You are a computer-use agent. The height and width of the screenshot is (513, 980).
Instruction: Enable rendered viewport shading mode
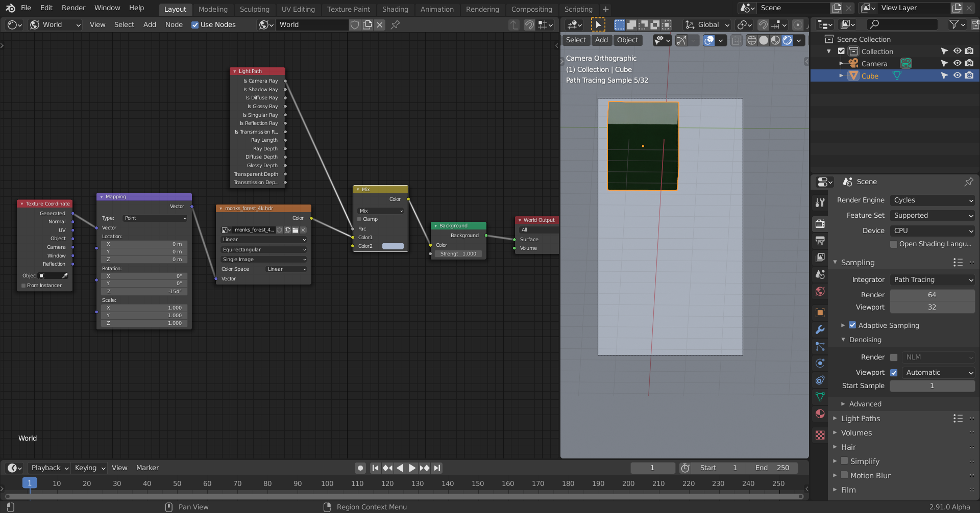point(788,40)
